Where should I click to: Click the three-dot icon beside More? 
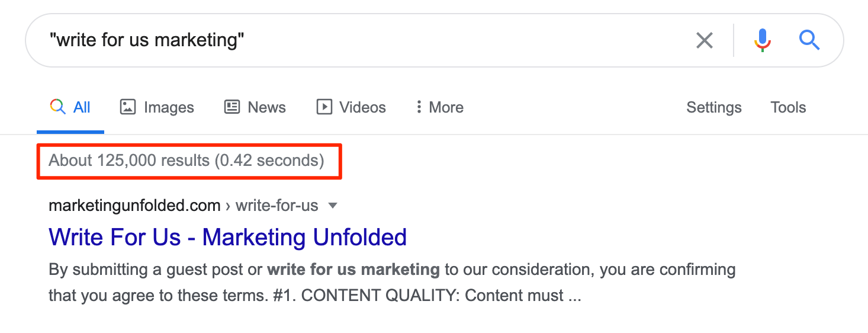419,107
